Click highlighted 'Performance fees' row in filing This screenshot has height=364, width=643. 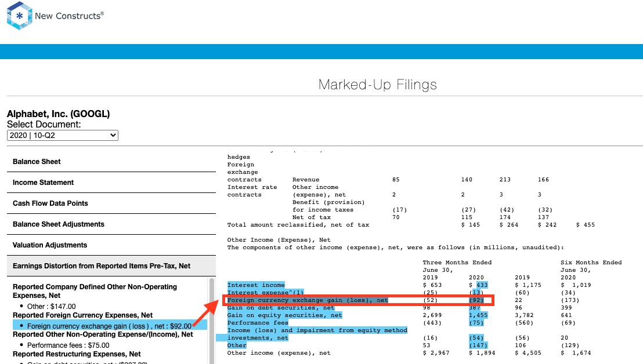258,323
